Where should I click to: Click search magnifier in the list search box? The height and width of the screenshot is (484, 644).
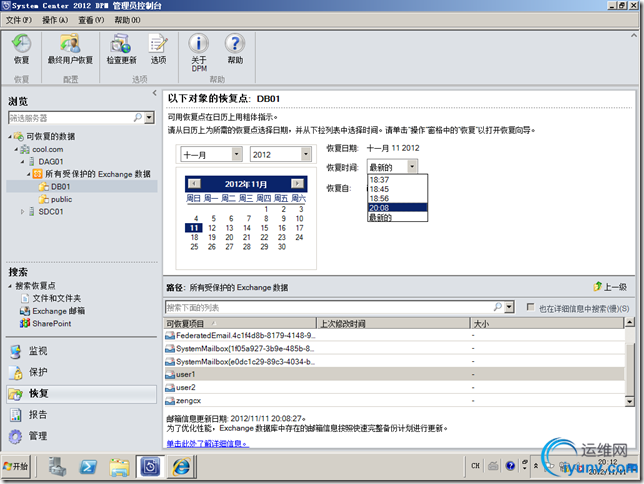tap(497, 307)
